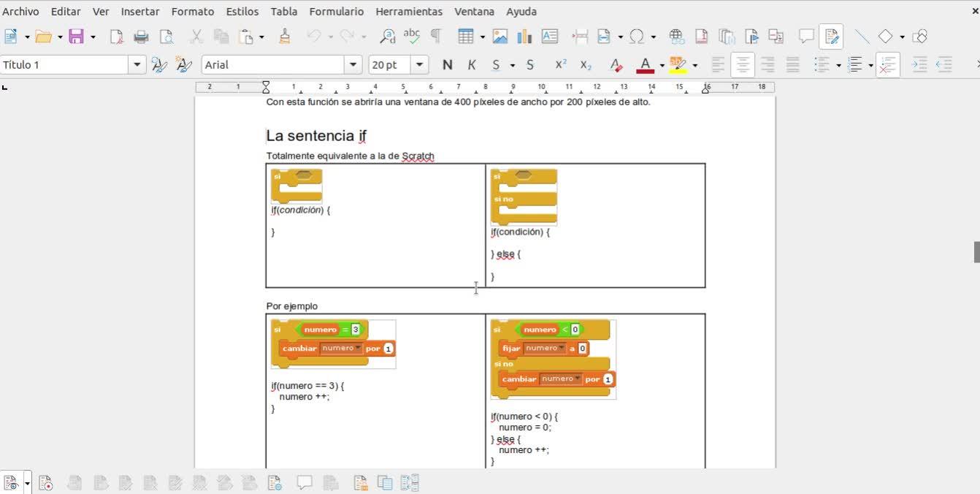Viewport: 980px width, 494px height.
Task: Toggle formatting marks pilcrow
Action: pyautogui.click(x=436, y=36)
